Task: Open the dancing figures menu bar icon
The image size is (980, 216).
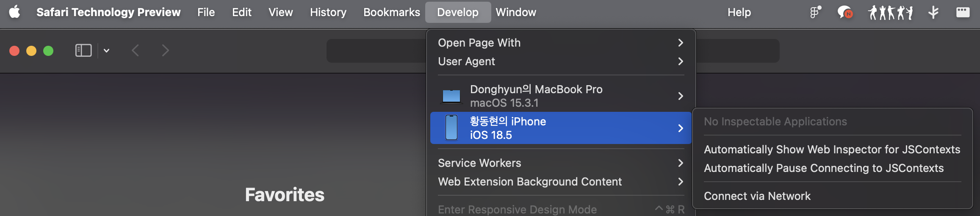Action: pos(891,12)
